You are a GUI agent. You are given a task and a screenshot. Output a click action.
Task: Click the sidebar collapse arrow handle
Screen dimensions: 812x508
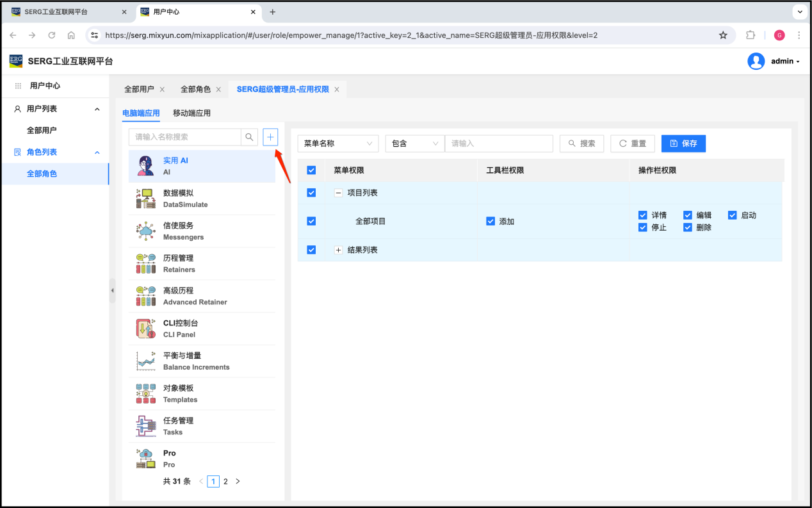pyautogui.click(x=112, y=290)
